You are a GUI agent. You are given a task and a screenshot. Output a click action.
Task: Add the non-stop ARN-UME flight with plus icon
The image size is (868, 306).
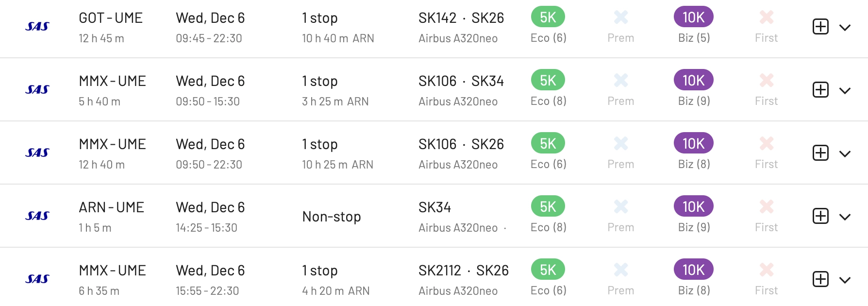[x=820, y=216]
